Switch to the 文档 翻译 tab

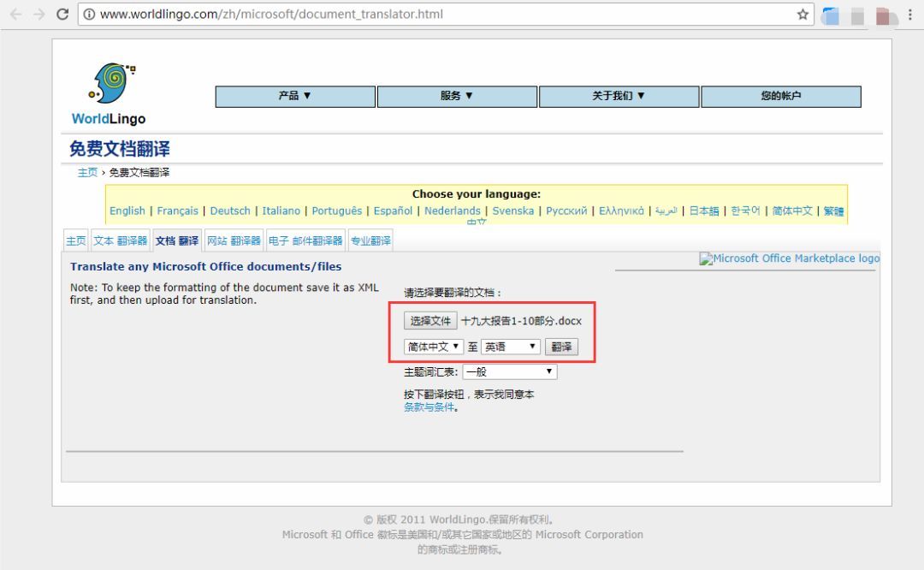(x=177, y=240)
